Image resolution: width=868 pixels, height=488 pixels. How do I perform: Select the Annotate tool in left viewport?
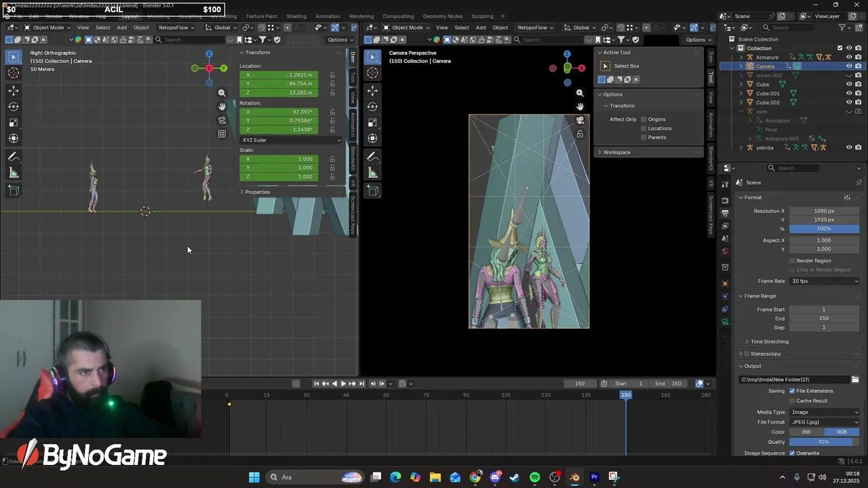[14, 157]
